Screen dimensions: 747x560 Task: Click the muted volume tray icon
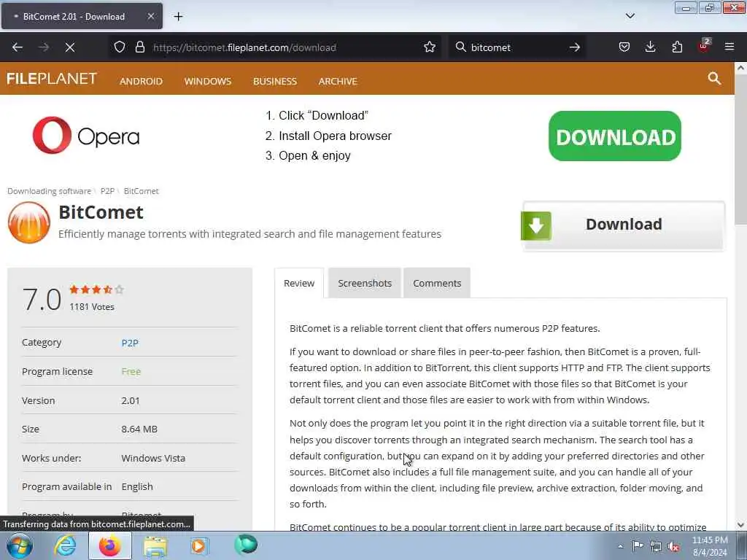coord(673,547)
